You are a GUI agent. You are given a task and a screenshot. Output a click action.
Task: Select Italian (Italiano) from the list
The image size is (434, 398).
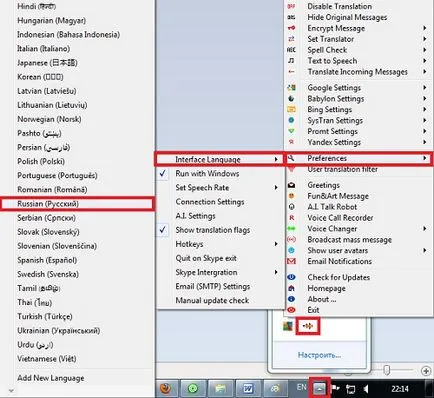43,49
